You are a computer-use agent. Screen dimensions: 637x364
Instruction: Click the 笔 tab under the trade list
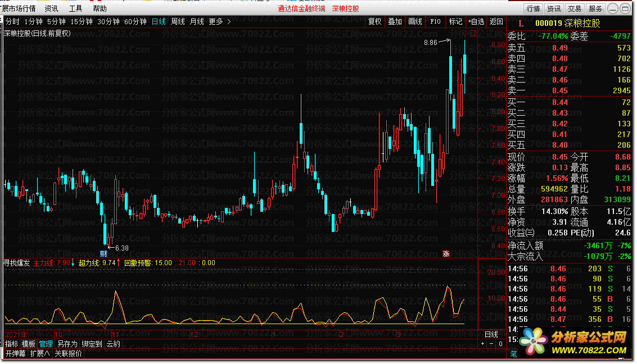click(x=513, y=354)
